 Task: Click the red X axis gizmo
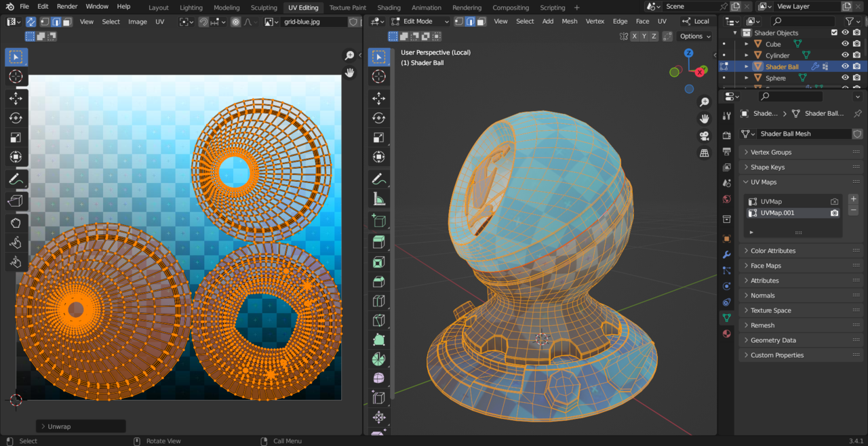699,72
